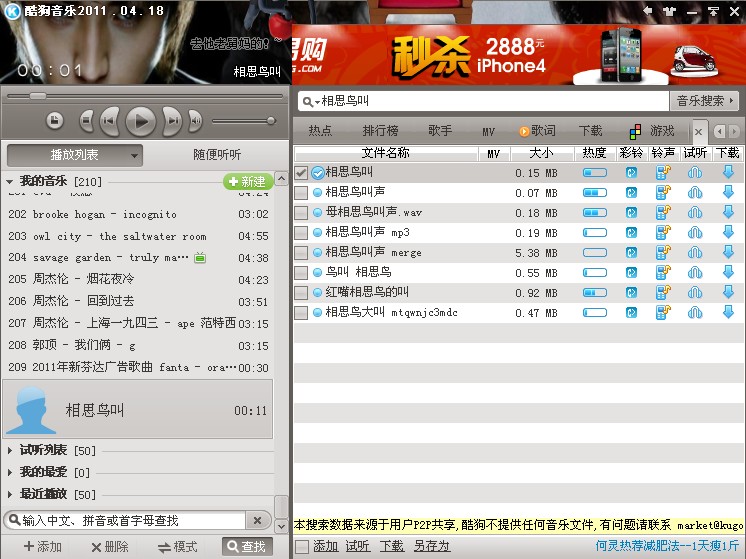Open the skin shirt icon in title bar
Viewport: 746px width, 559px height.
coord(669,11)
